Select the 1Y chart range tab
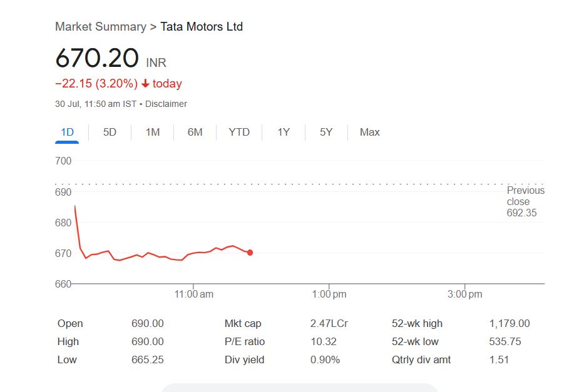 [x=284, y=132]
